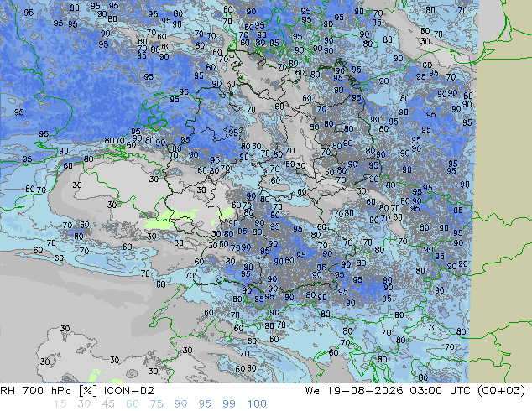
Task: Click the legend value 95
Action: click(x=205, y=404)
